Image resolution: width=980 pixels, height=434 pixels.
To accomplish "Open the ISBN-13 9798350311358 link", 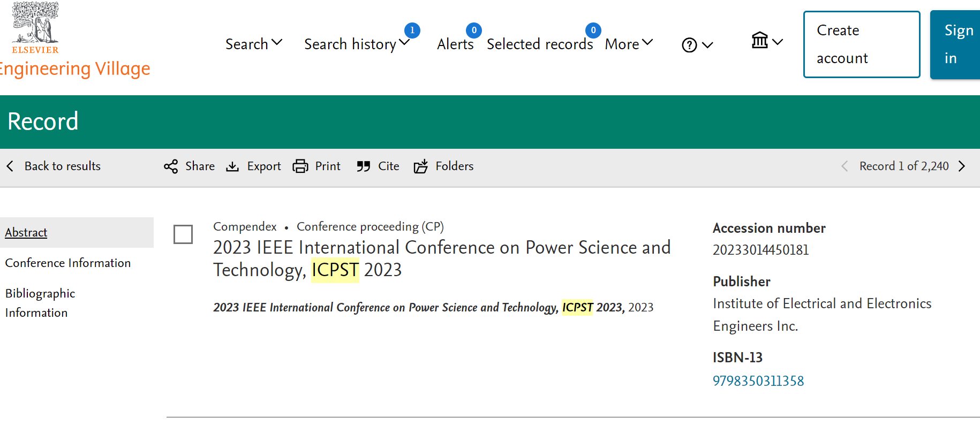I will [x=758, y=381].
